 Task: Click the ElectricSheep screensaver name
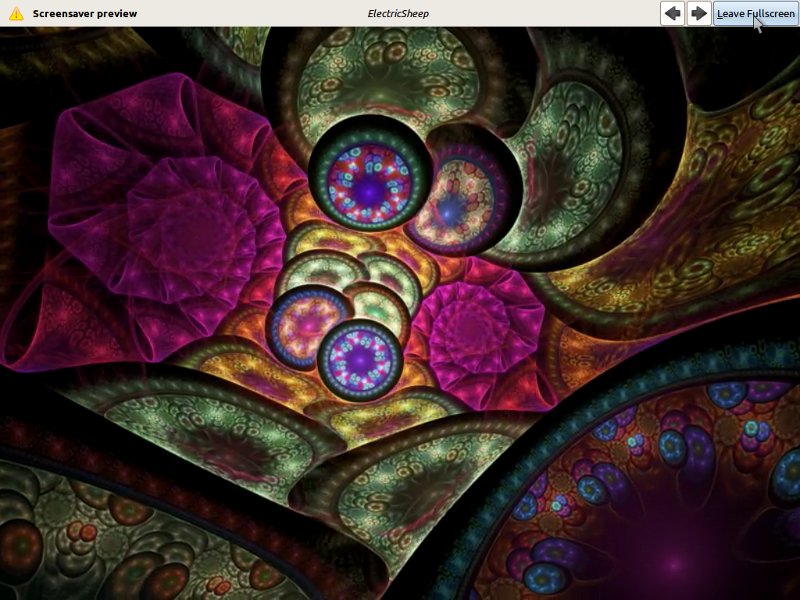pyautogui.click(x=398, y=14)
